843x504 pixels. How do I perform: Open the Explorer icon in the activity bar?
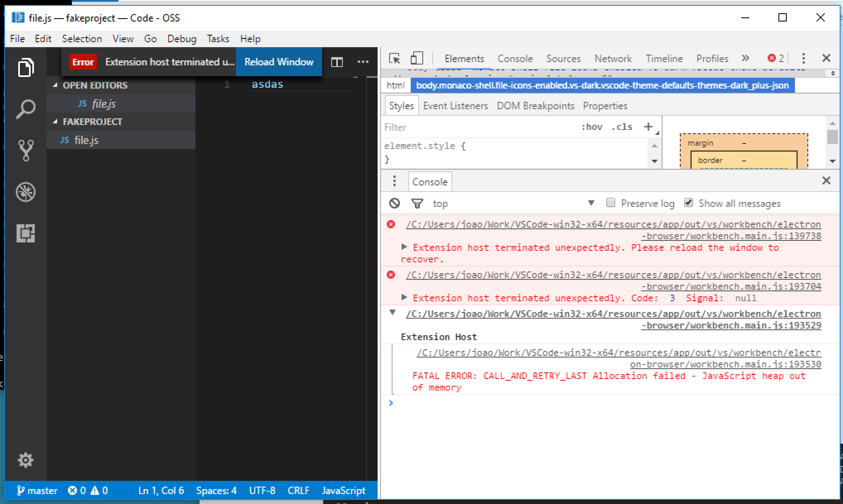pyautogui.click(x=26, y=67)
